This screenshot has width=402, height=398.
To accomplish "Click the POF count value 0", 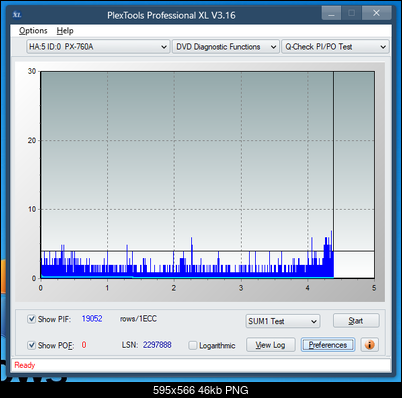I will (84, 345).
